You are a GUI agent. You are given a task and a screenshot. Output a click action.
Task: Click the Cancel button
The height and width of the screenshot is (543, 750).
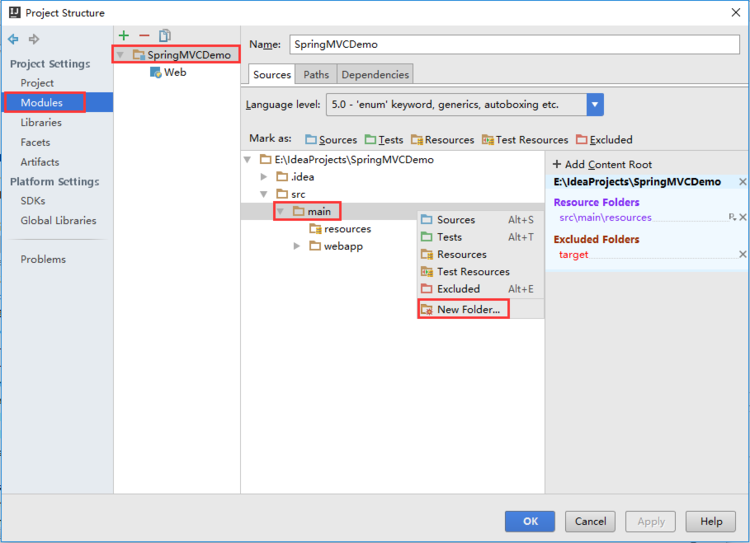point(590,521)
